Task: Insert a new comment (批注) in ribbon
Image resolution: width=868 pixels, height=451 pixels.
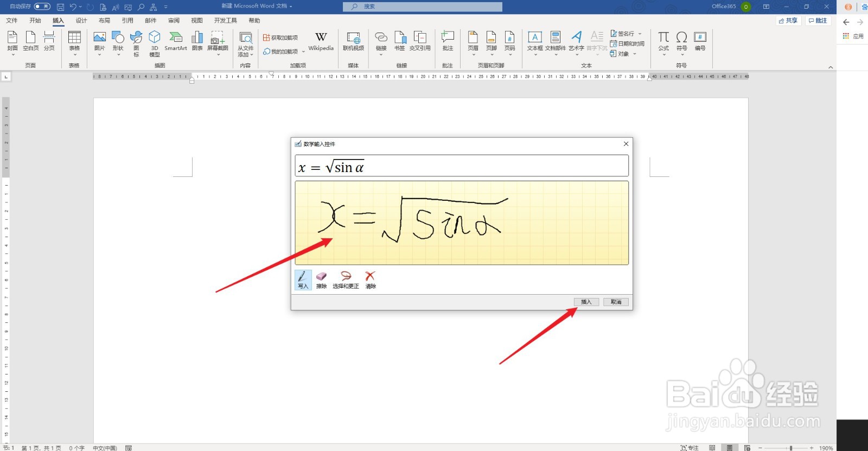Action: [448, 41]
